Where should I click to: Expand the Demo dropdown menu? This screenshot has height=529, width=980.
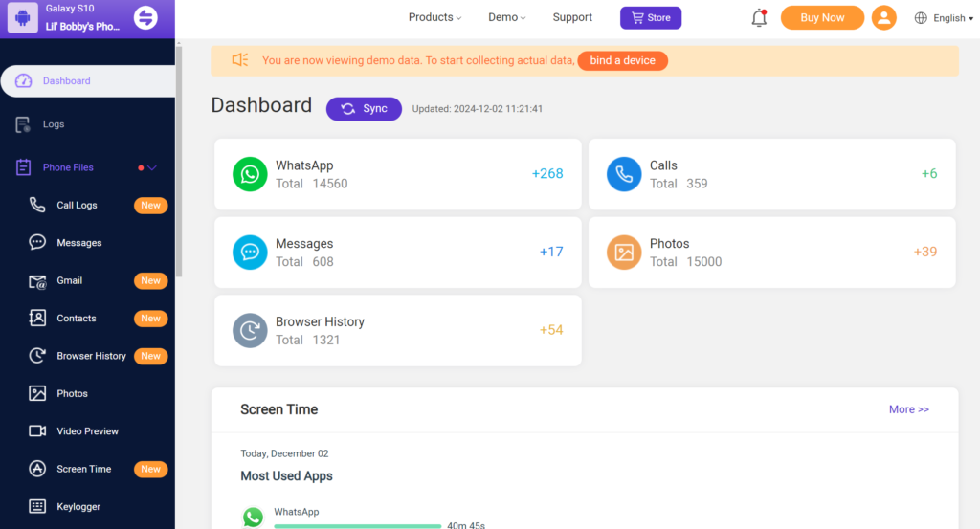pos(507,17)
